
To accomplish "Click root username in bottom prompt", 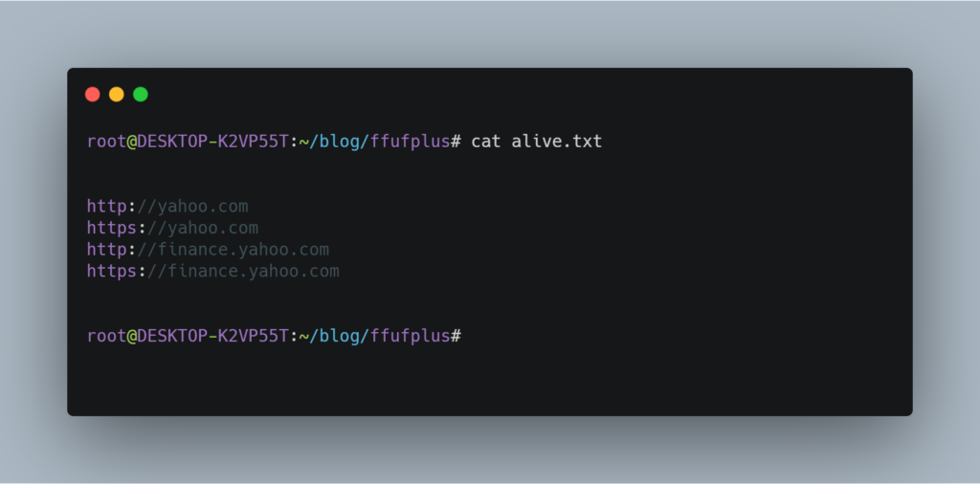I will [107, 336].
